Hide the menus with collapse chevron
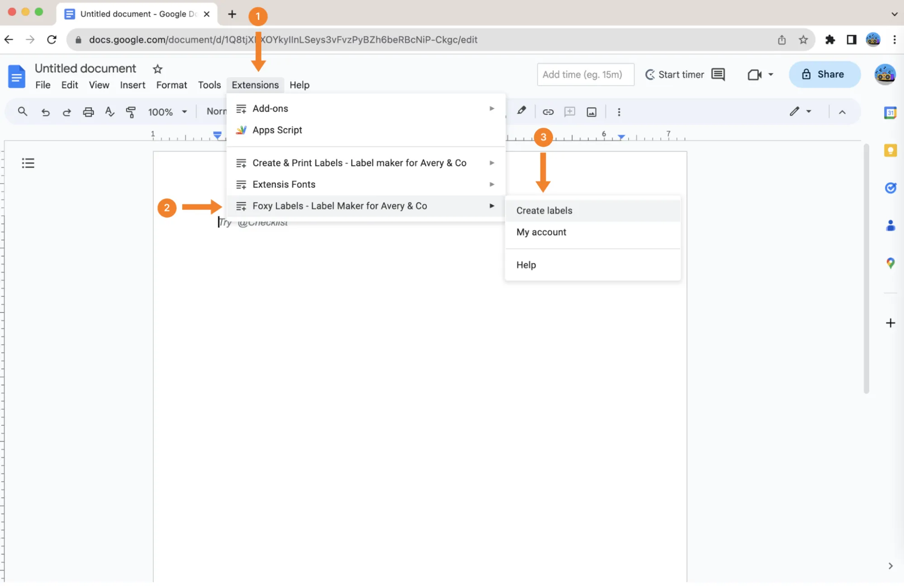Viewport: 904px width, 588px height. point(842,112)
